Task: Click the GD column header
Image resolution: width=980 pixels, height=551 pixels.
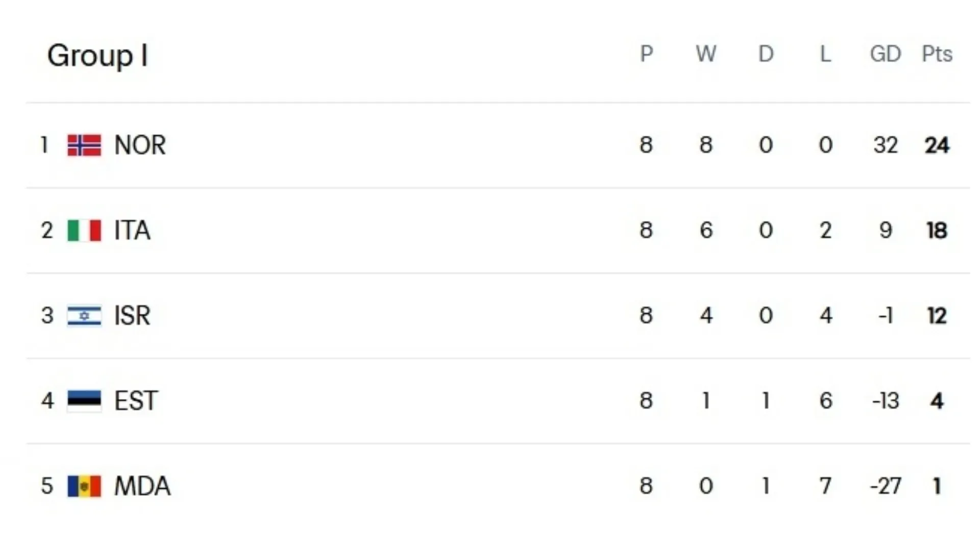Action: tap(885, 54)
